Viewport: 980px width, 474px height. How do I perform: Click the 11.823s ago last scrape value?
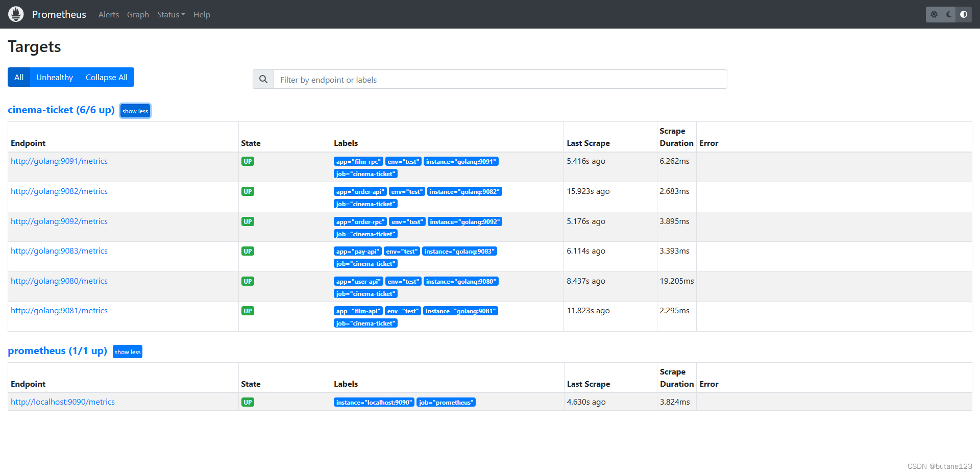coord(588,311)
